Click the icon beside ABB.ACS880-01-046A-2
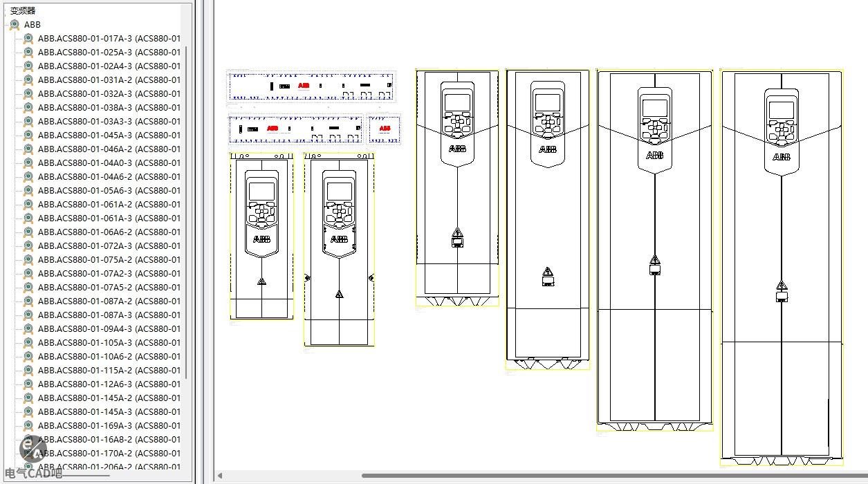The height and width of the screenshot is (484, 868). coord(28,149)
